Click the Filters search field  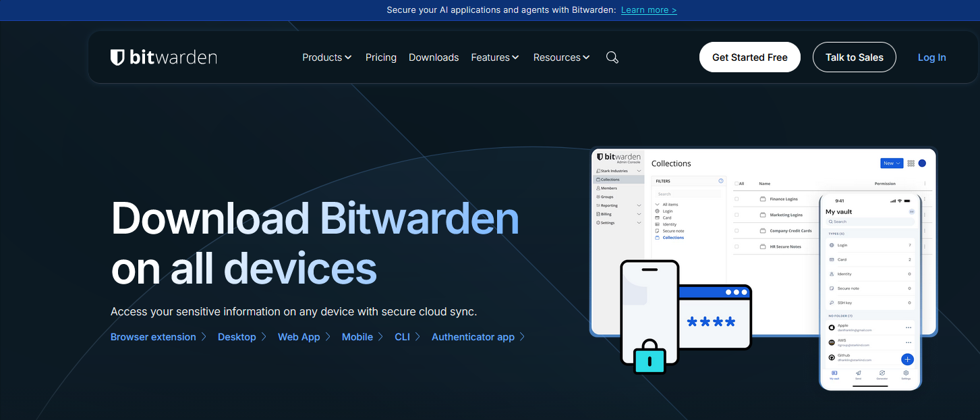(x=688, y=194)
